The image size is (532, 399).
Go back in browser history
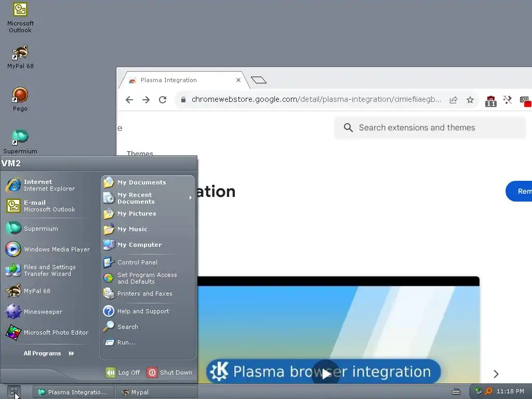click(x=129, y=100)
